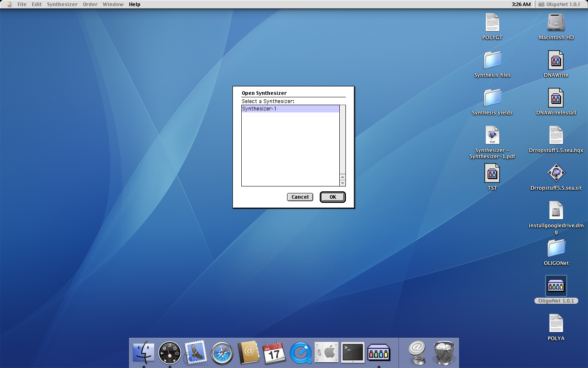The height and width of the screenshot is (368, 588).
Task: Open Terminal from the dock
Action: click(x=352, y=352)
